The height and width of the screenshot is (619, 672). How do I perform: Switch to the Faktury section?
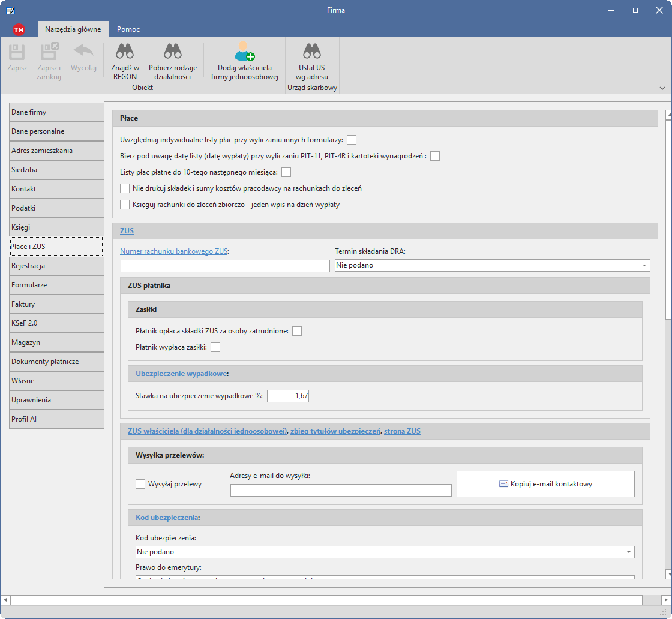pos(56,304)
